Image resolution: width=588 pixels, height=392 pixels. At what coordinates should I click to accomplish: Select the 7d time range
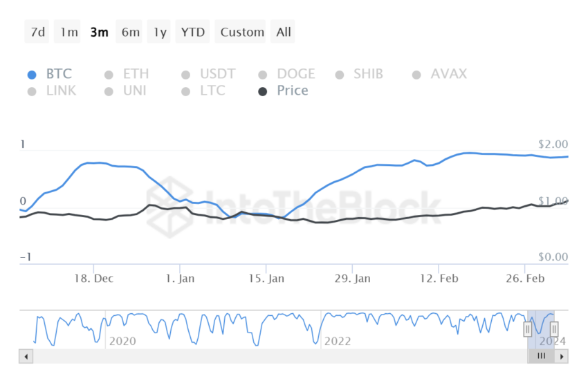(37, 32)
